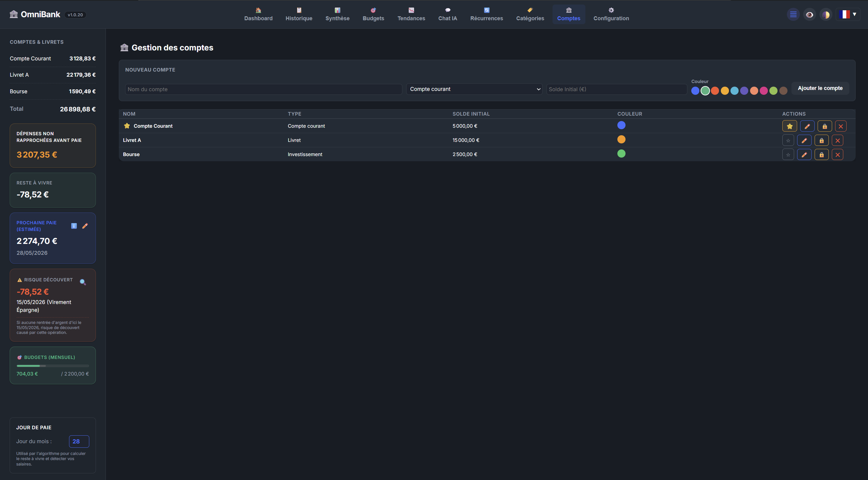Open the Catégories tab
This screenshot has height=480, width=868.
530,14
